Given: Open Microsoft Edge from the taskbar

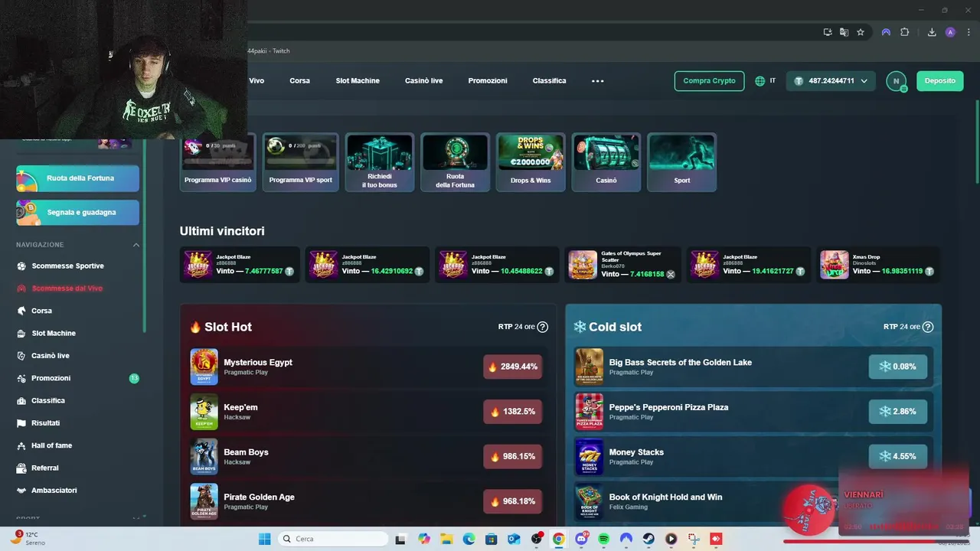Looking at the screenshot, I should click(469, 539).
